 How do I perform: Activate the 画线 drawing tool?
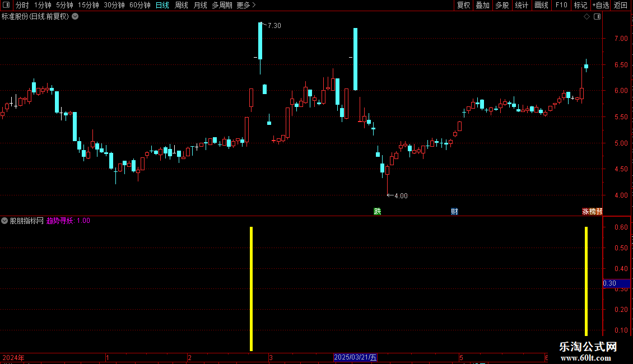541,5
